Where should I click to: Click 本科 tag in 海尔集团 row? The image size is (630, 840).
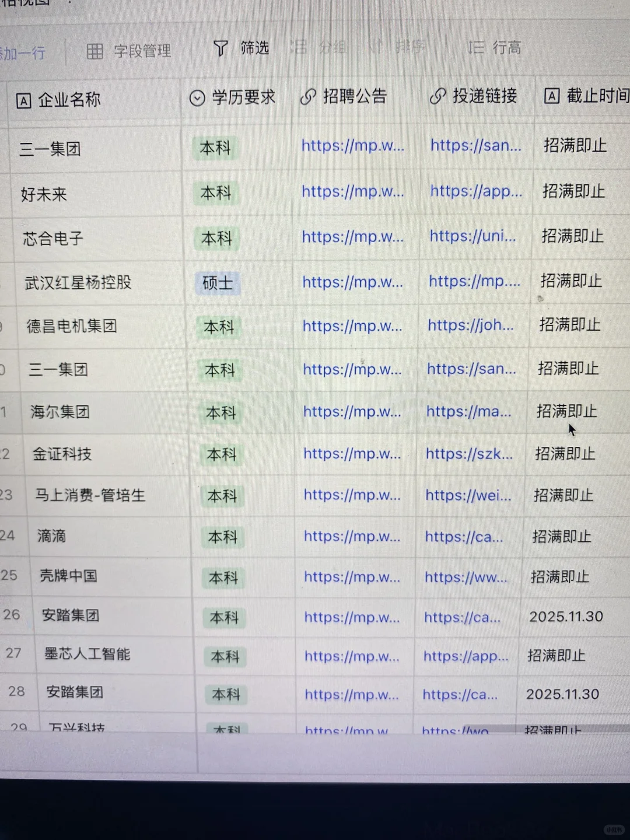[221, 413]
